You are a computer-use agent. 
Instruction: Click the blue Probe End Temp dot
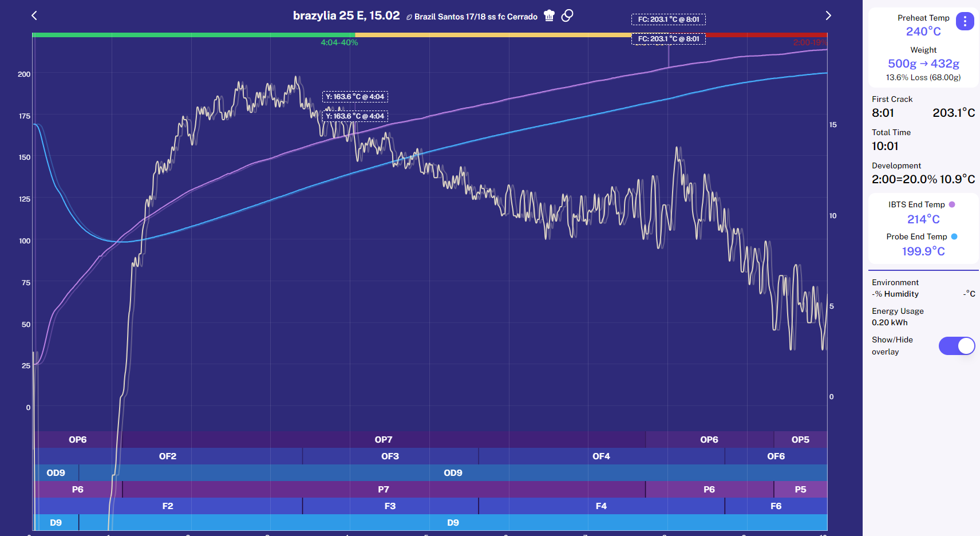coord(954,237)
